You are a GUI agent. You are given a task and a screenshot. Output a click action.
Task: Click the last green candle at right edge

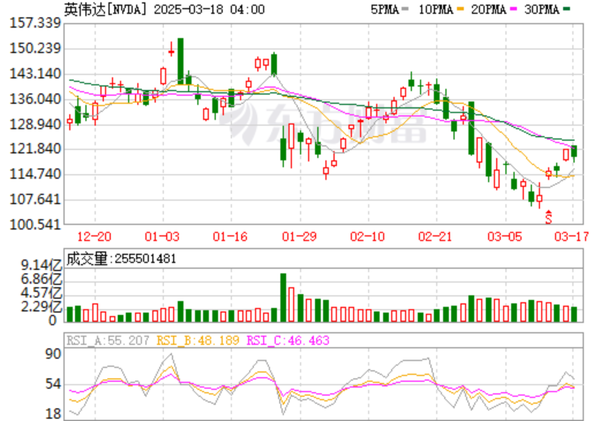[x=575, y=151]
